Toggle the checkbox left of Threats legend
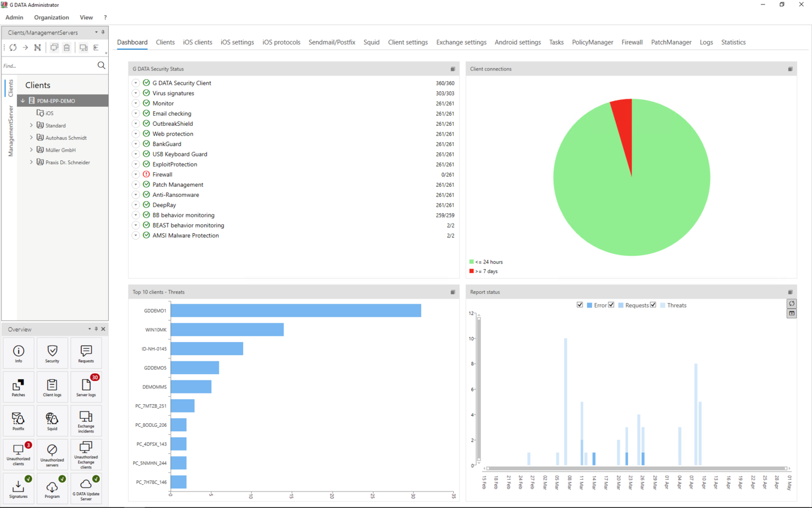This screenshot has width=812, height=508. coord(653,305)
